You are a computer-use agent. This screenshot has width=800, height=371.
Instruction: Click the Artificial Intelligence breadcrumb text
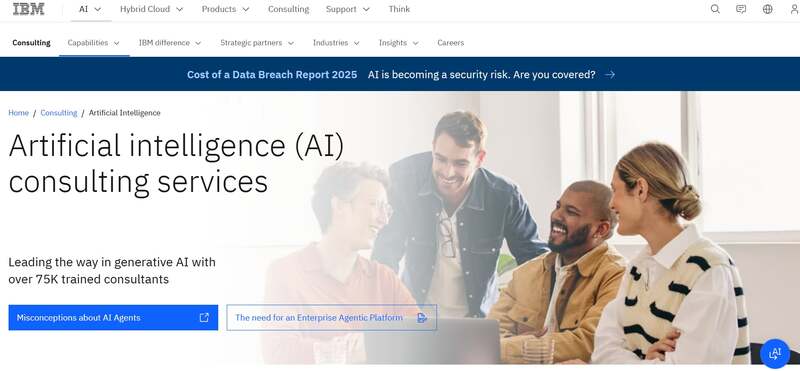[124, 113]
